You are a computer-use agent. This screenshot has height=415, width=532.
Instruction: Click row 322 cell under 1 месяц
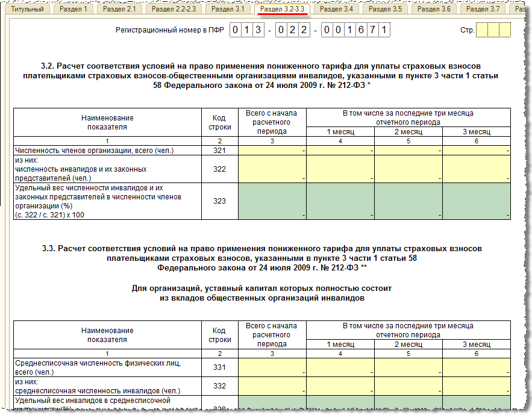tap(340, 169)
